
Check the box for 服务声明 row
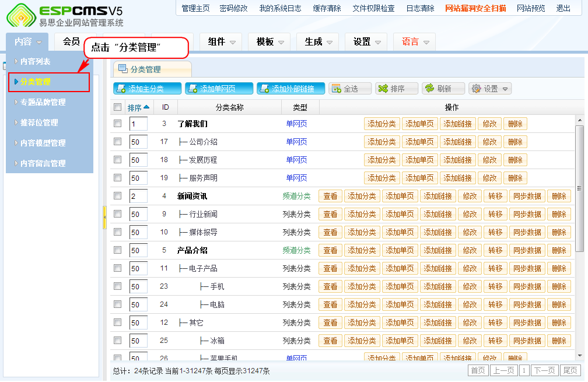pyautogui.click(x=118, y=177)
